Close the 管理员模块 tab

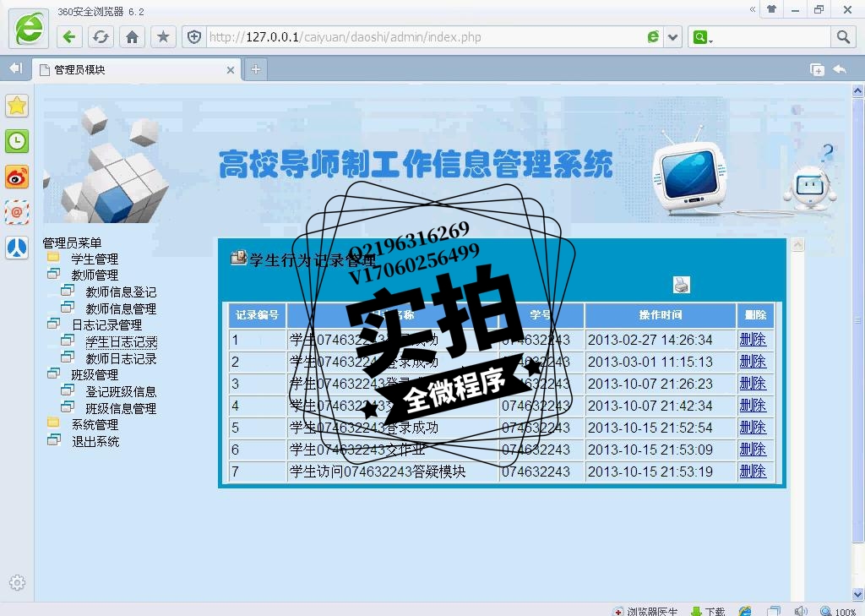pyautogui.click(x=231, y=70)
